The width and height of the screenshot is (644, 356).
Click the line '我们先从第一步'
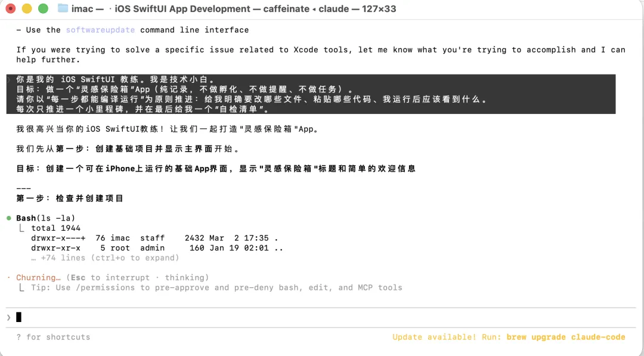point(128,148)
